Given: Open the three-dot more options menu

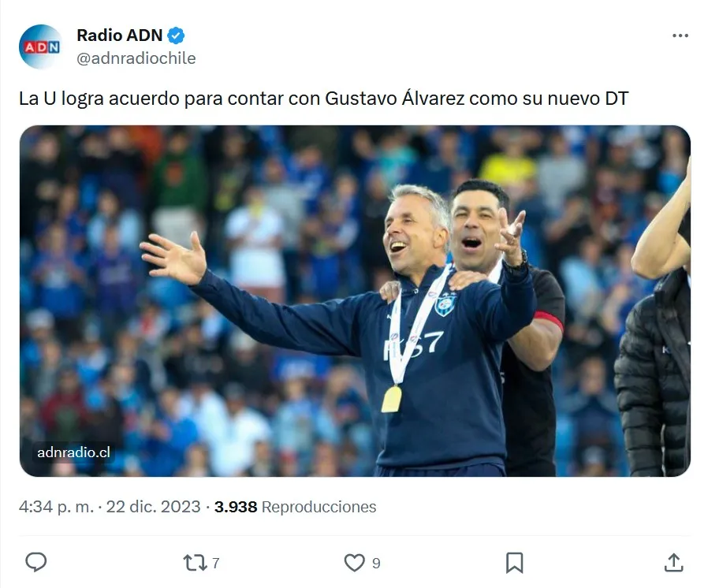Looking at the screenshot, I should pyautogui.click(x=680, y=35).
